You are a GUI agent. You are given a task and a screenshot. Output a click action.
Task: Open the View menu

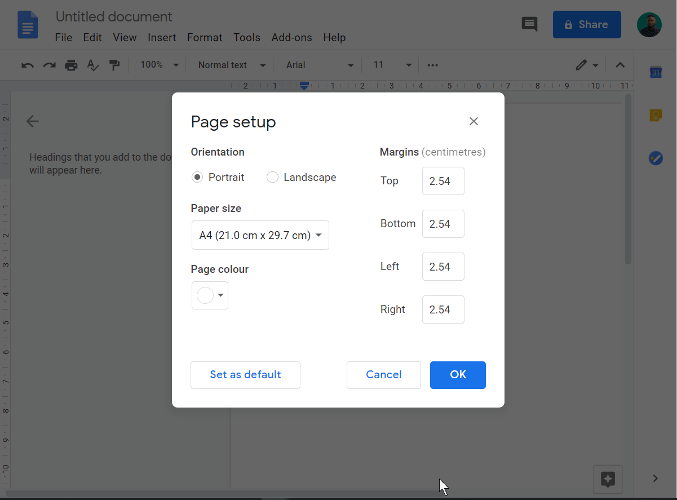pyautogui.click(x=125, y=38)
